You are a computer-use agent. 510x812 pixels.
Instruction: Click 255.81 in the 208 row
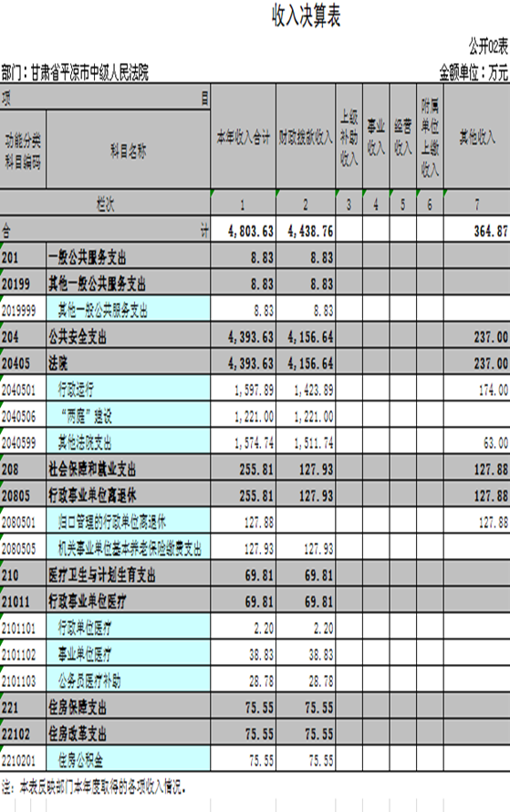(256, 470)
